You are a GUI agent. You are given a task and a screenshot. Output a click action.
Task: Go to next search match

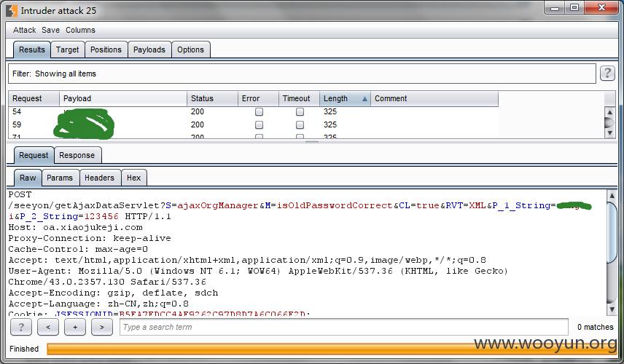pyautogui.click(x=102, y=327)
